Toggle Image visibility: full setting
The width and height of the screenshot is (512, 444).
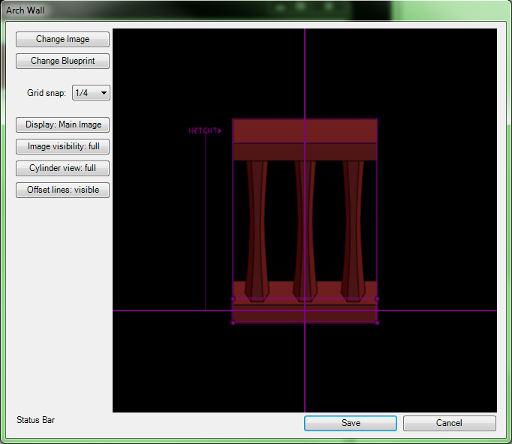63,146
